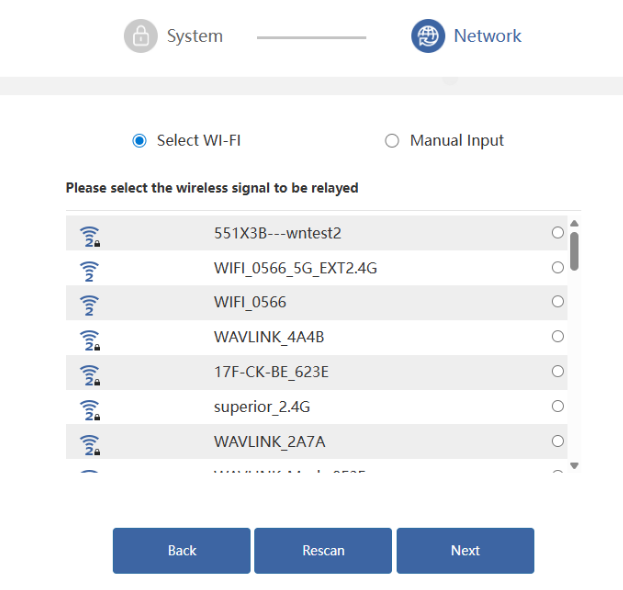The width and height of the screenshot is (623, 590).
Task: Switch to Manual Input radio option
Action: click(392, 141)
